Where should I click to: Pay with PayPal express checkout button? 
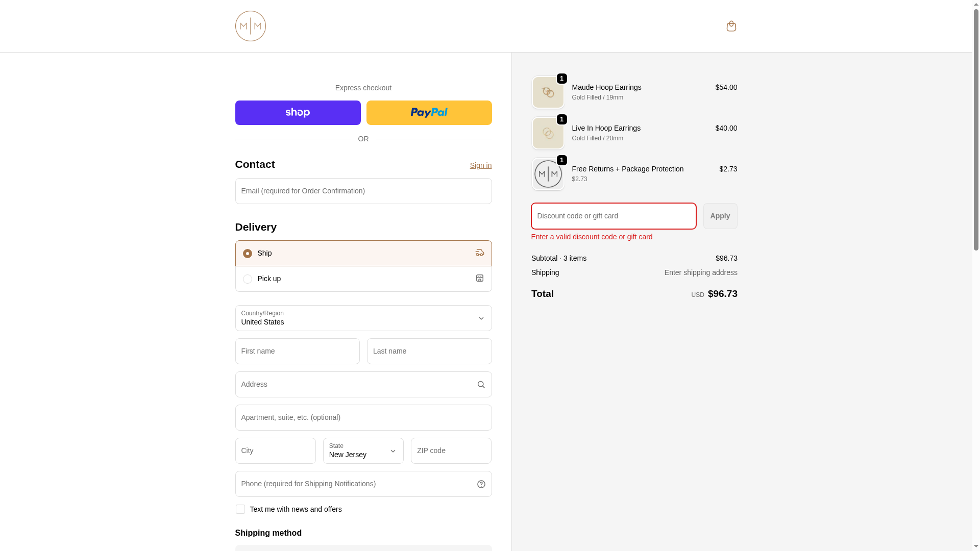tap(429, 113)
